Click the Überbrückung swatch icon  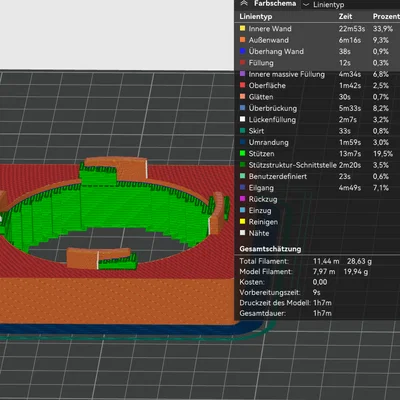(242, 108)
